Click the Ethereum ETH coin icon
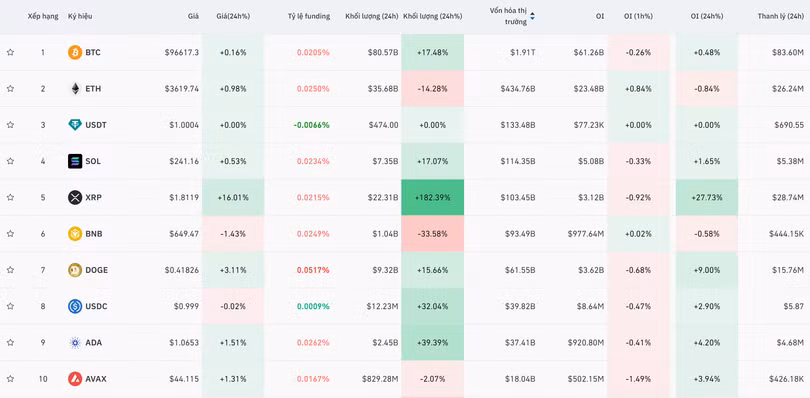Screen dimensions: 810x398 [x=75, y=88]
